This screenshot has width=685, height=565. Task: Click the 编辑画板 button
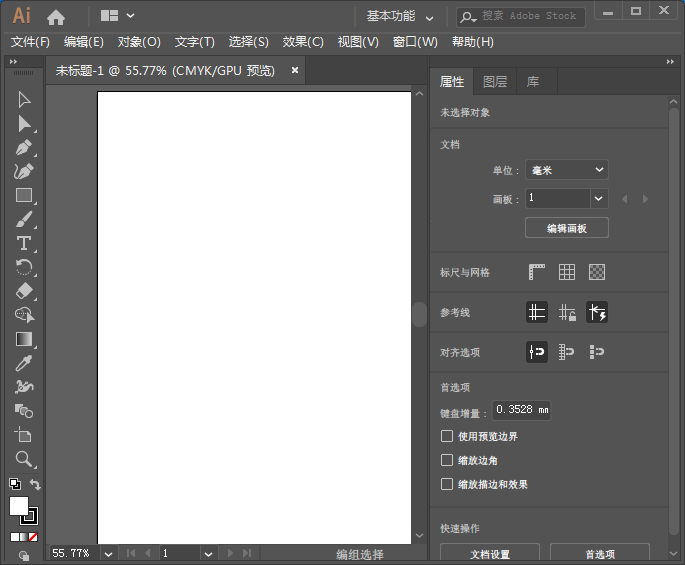566,228
